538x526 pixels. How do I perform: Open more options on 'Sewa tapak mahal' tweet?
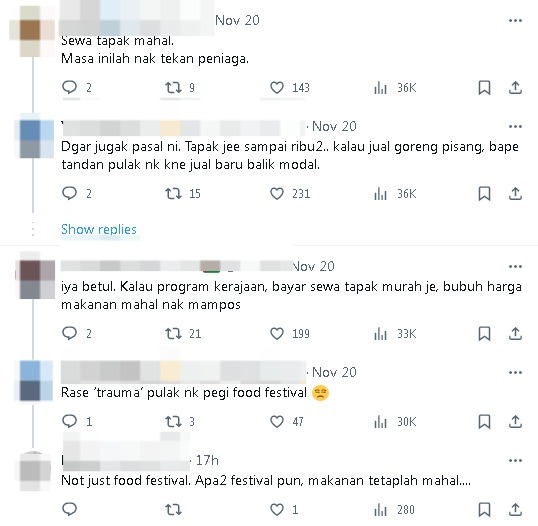(x=515, y=21)
